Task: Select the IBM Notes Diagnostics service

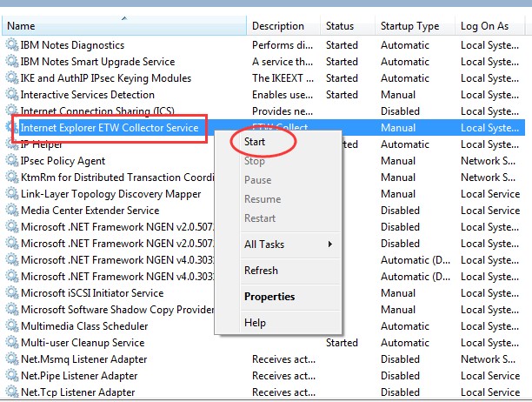Action: [72, 45]
